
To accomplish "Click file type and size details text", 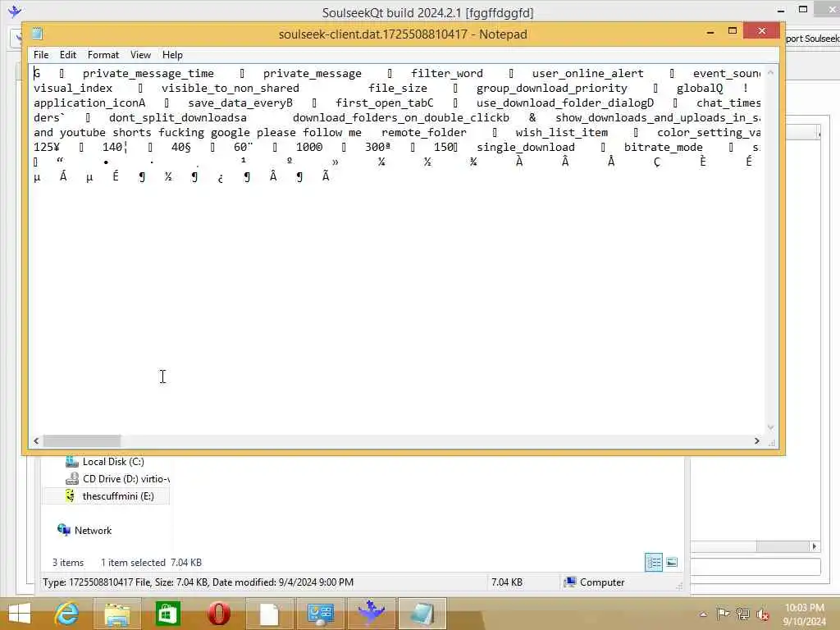I will point(198,582).
